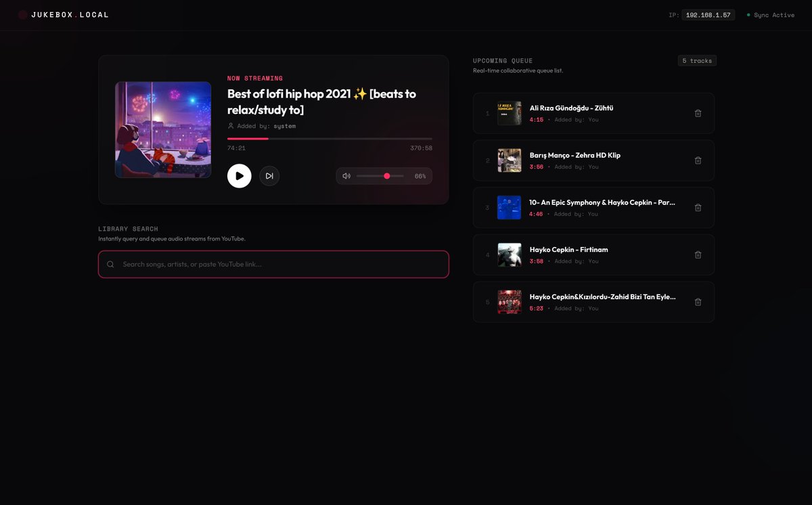This screenshot has height=505, width=812.
Task: Click the Zühtü track thumbnail
Action: click(x=509, y=113)
